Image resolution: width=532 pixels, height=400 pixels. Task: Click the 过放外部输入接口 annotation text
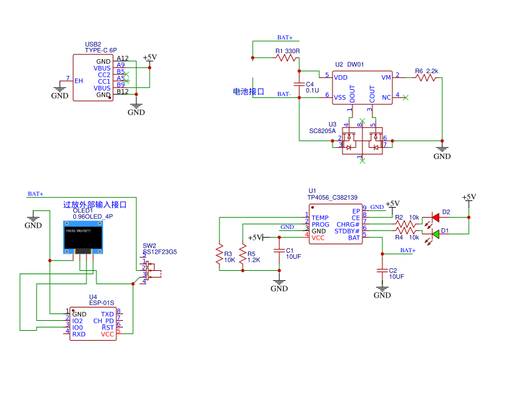coord(94,204)
